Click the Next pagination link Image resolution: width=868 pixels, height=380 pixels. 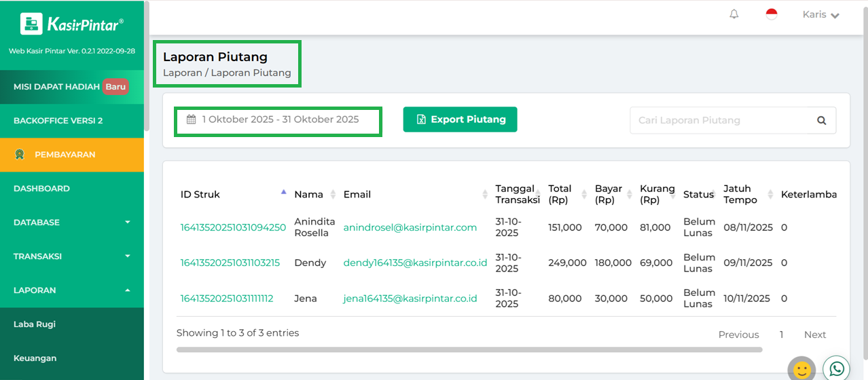(x=814, y=335)
